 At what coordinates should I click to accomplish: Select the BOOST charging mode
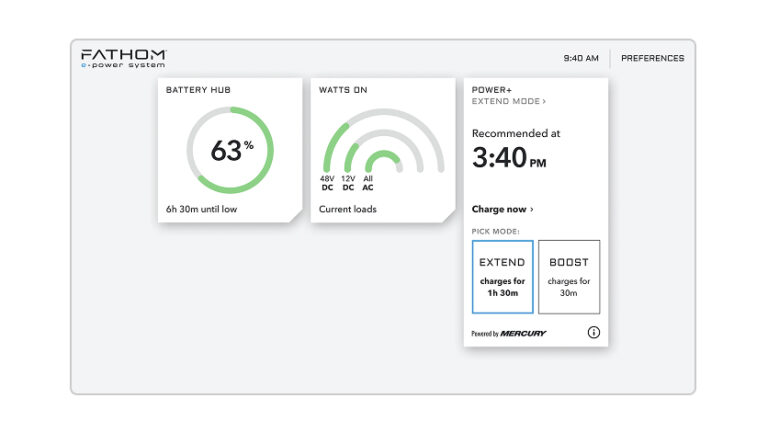(569, 276)
